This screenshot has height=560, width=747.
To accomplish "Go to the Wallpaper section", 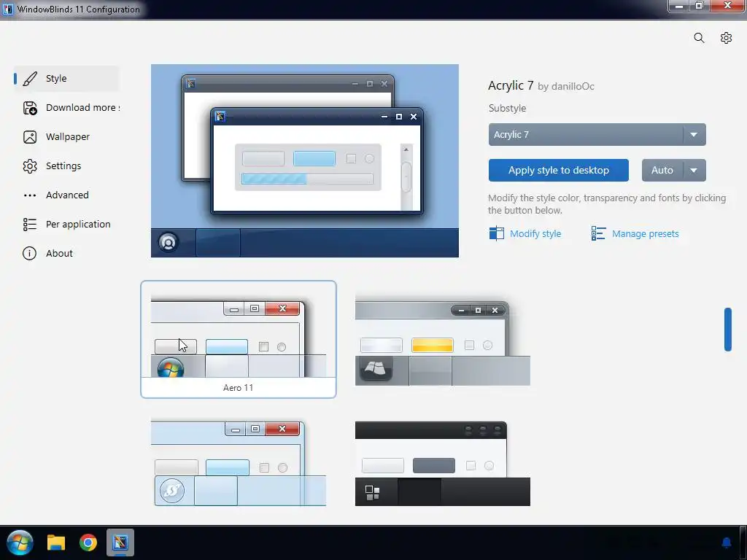I will 66,136.
